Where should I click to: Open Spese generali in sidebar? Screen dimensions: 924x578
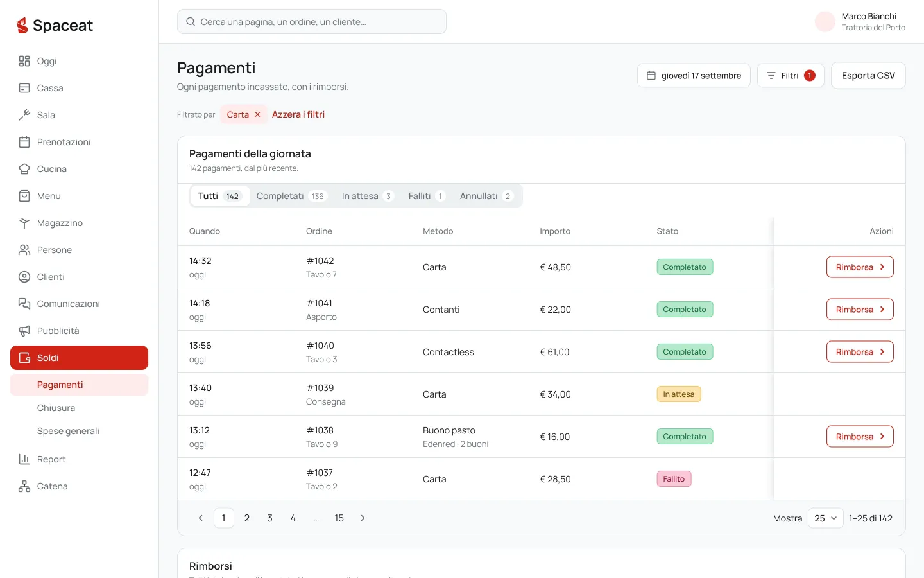click(80, 431)
